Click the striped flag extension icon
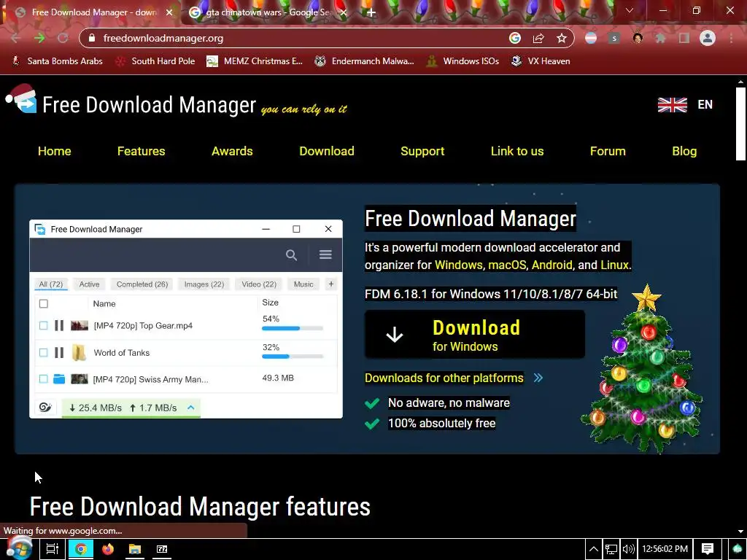747x560 pixels. pyautogui.click(x=591, y=38)
